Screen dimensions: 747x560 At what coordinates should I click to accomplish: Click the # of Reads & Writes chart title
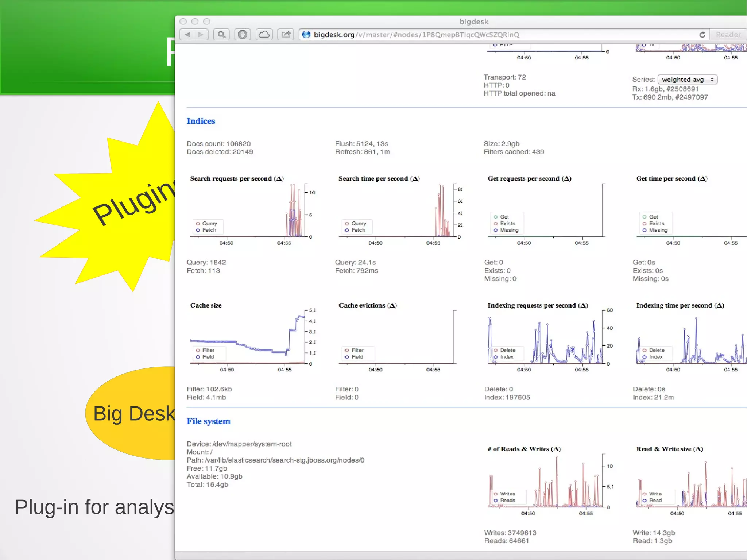(x=524, y=449)
